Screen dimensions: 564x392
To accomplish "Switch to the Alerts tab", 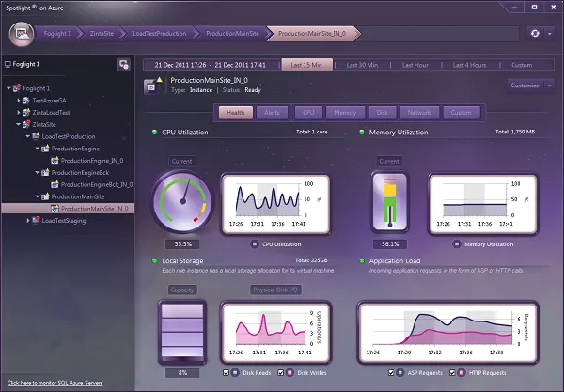I will [272, 113].
